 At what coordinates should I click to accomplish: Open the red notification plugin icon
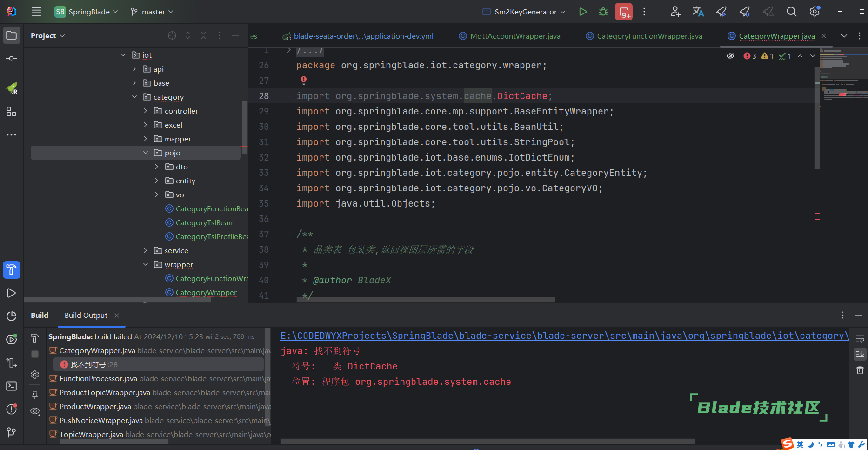[x=624, y=12]
